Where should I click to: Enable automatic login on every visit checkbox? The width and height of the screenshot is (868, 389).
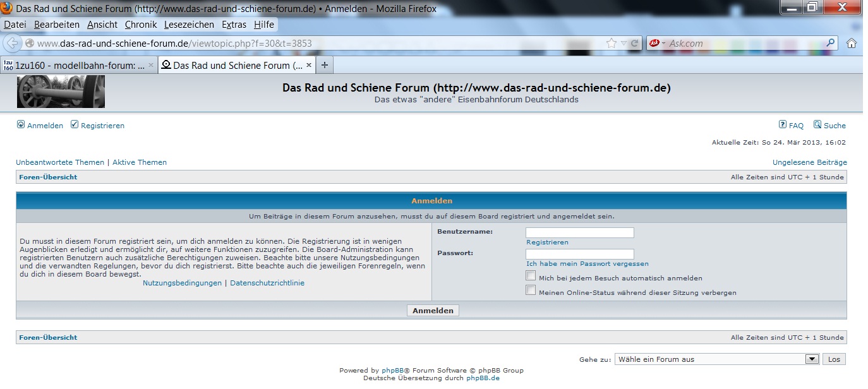(531, 276)
